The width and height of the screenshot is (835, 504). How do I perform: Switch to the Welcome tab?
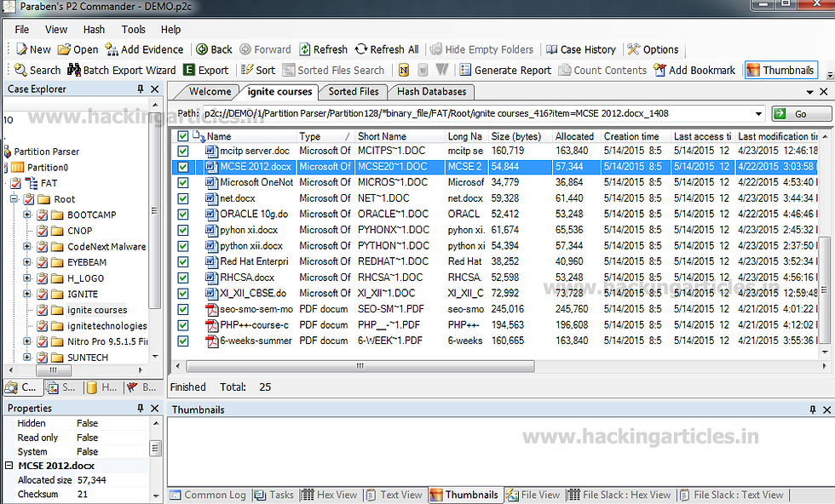point(210,92)
